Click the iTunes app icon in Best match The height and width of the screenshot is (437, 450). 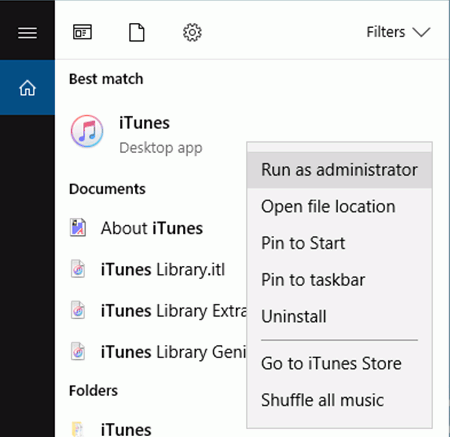pyautogui.click(x=87, y=131)
